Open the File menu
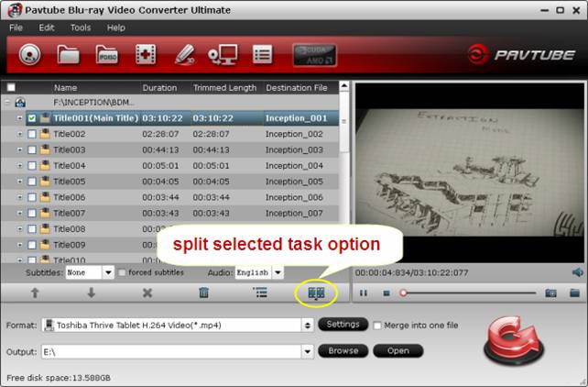 tap(16, 28)
